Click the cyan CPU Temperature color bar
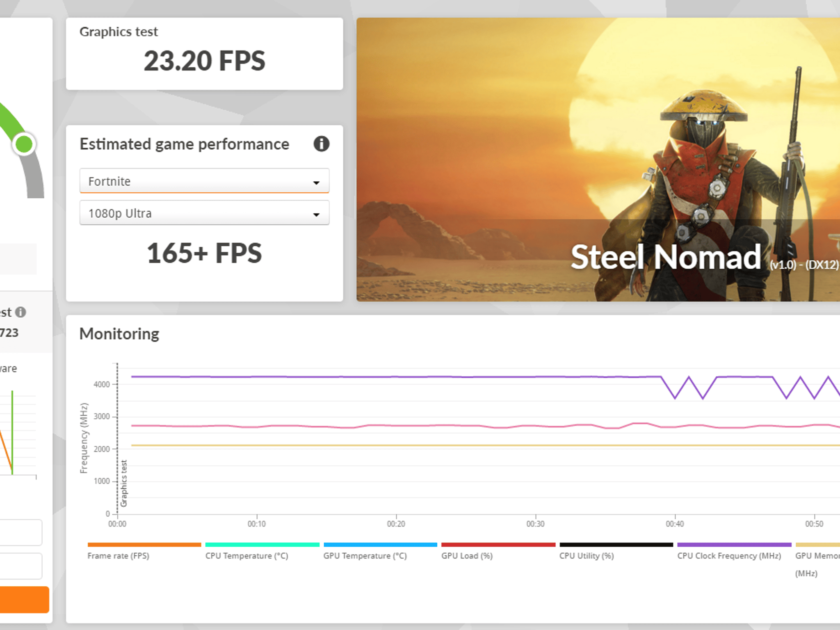840x630 pixels. point(262,545)
